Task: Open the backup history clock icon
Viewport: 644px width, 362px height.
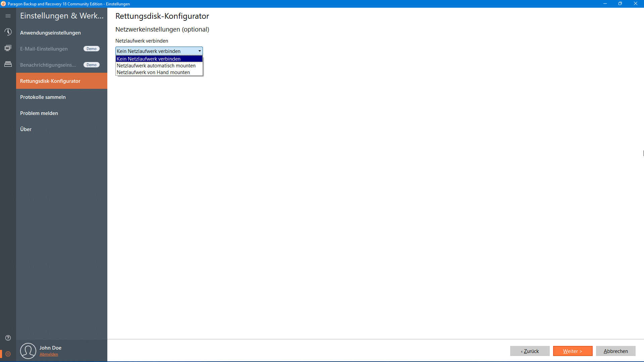Action: pyautogui.click(x=8, y=32)
